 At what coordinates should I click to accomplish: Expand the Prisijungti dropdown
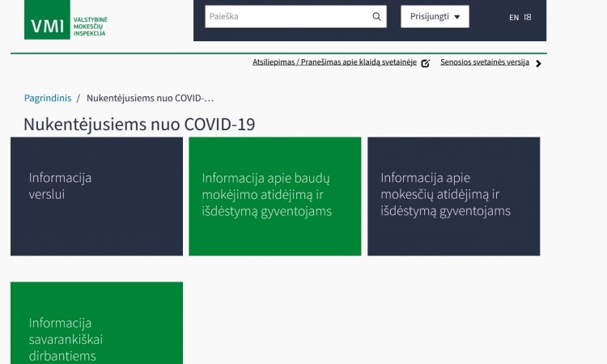435,17
